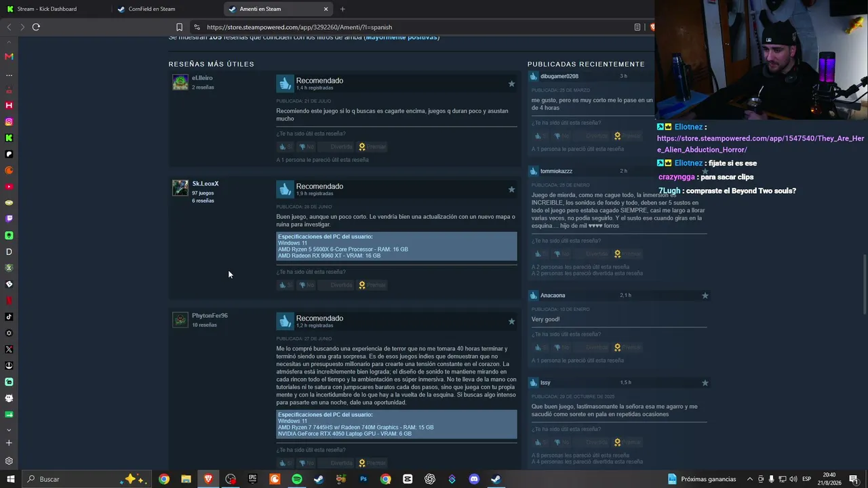This screenshot has height=488, width=868.
Task: Close the Amenti en Steam tab
Action: point(325,9)
